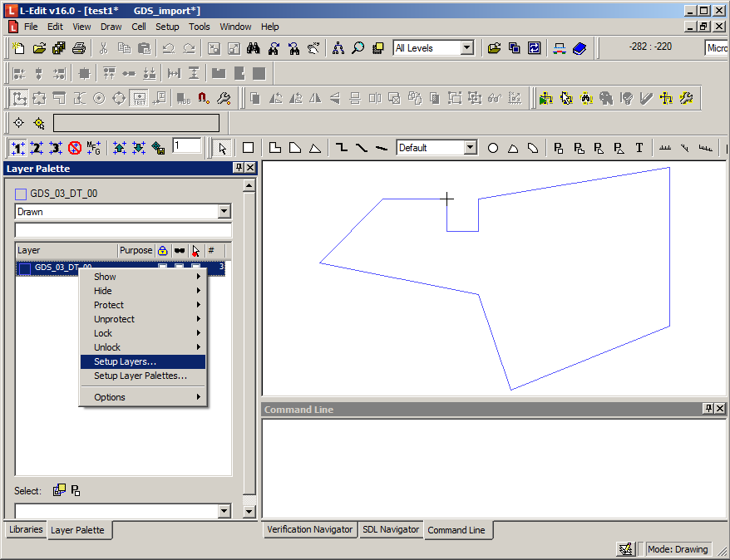This screenshot has height=560, width=730.
Task: Open the Default wire type dropdown
Action: [x=470, y=148]
